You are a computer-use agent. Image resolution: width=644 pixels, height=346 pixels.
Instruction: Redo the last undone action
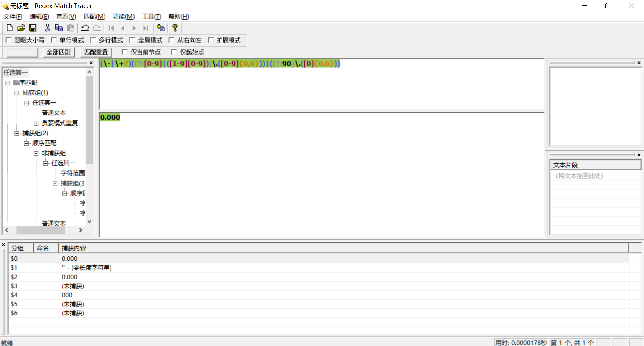pos(97,28)
